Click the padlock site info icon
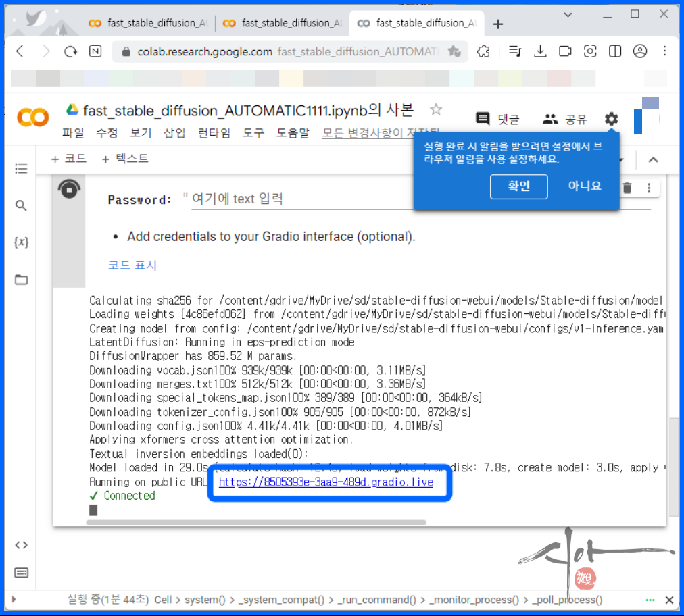The height and width of the screenshot is (616, 684). tap(126, 52)
